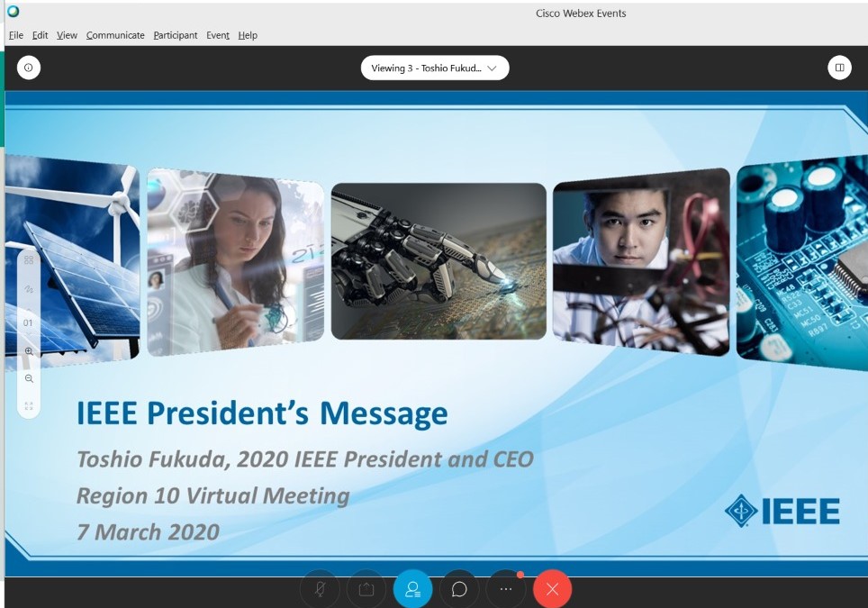The height and width of the screenshot is (608, 868).
Task: Click the robotic hand image on slide
Action: coord(439,261)
